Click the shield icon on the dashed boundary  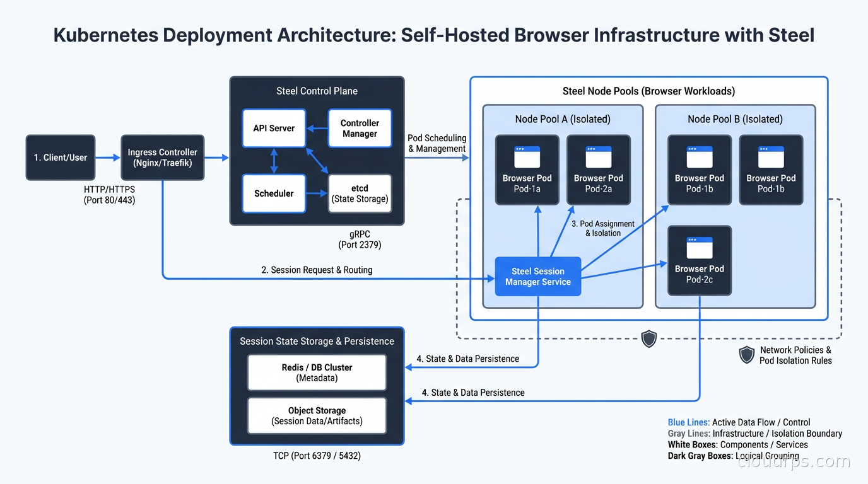click(649, 339)
